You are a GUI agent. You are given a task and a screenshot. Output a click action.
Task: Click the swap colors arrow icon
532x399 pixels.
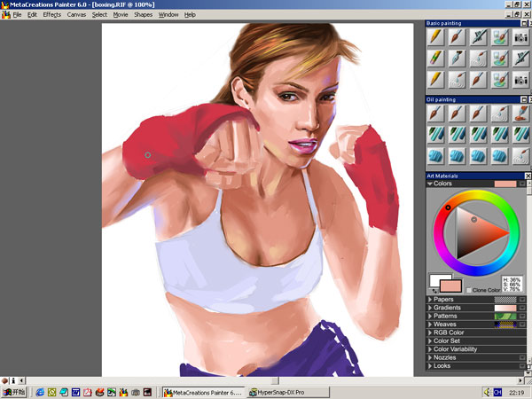tap(434, 290)
